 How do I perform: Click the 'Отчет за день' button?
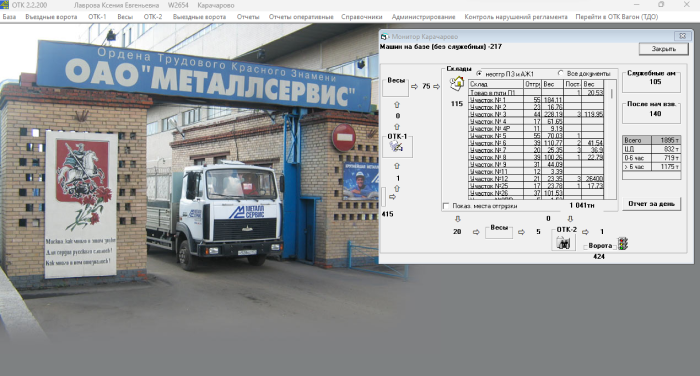click(651, 204)
